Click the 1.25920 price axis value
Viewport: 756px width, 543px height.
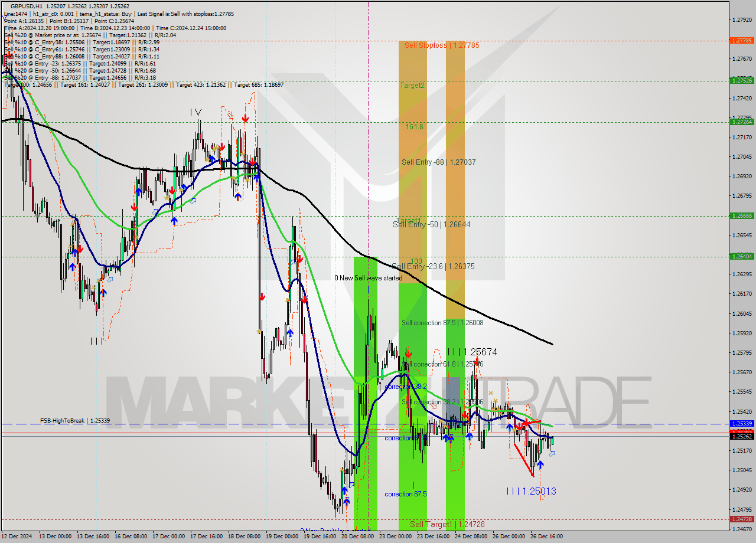741,333
